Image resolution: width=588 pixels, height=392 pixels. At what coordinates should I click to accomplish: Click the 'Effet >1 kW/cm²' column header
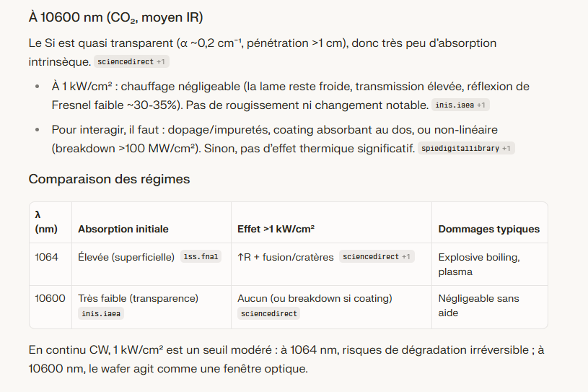click(x=276, y=229)
